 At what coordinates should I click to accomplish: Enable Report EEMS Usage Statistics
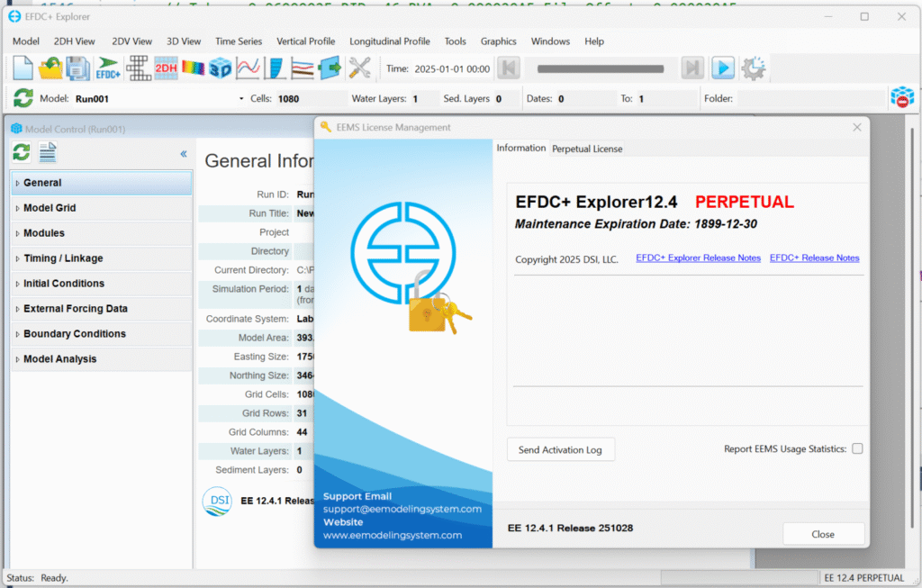pos(856,448)
